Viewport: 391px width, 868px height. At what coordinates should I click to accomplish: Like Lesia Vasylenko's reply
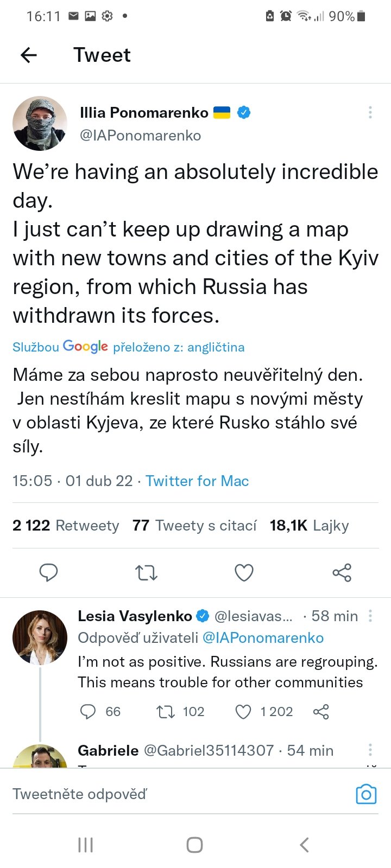243,711
